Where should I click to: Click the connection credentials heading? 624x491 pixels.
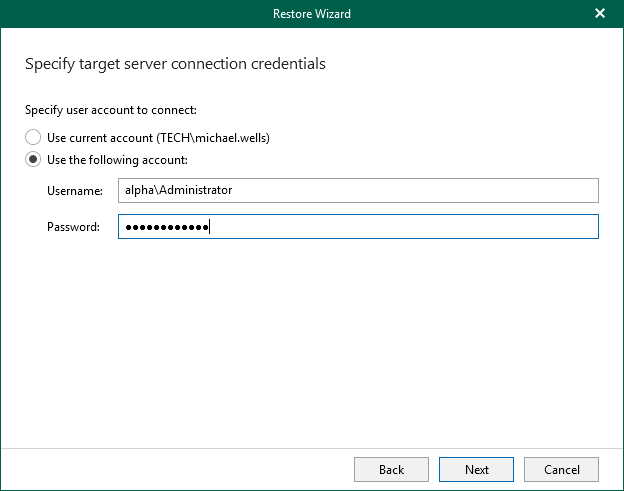tap(175, 64)
